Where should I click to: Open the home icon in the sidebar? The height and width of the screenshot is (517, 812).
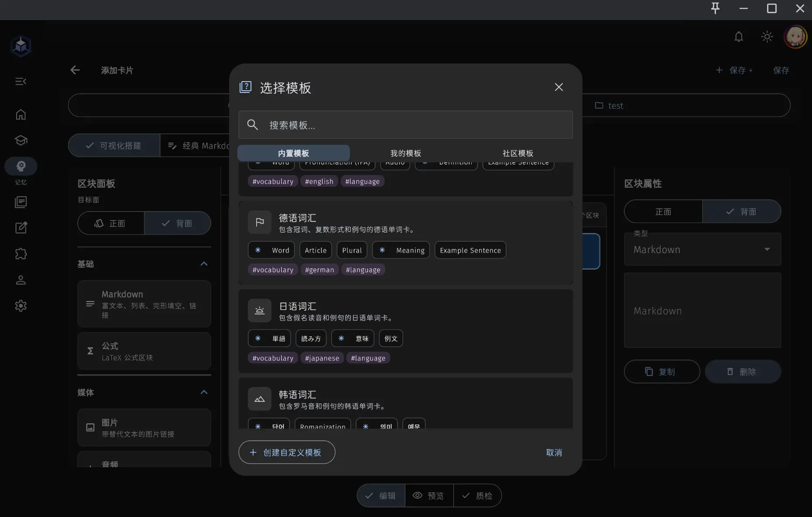[21, 114]
